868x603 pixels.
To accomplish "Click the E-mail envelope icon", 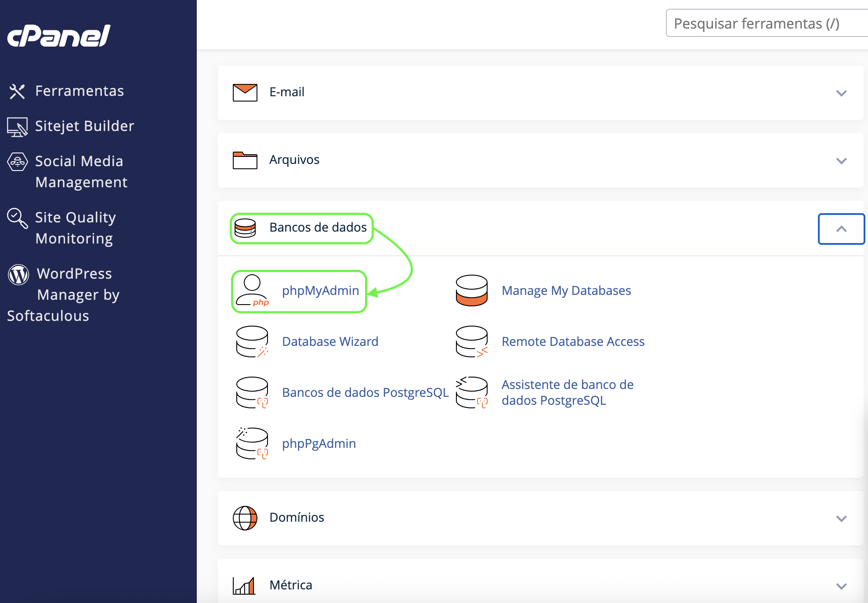I will (245, 93).
